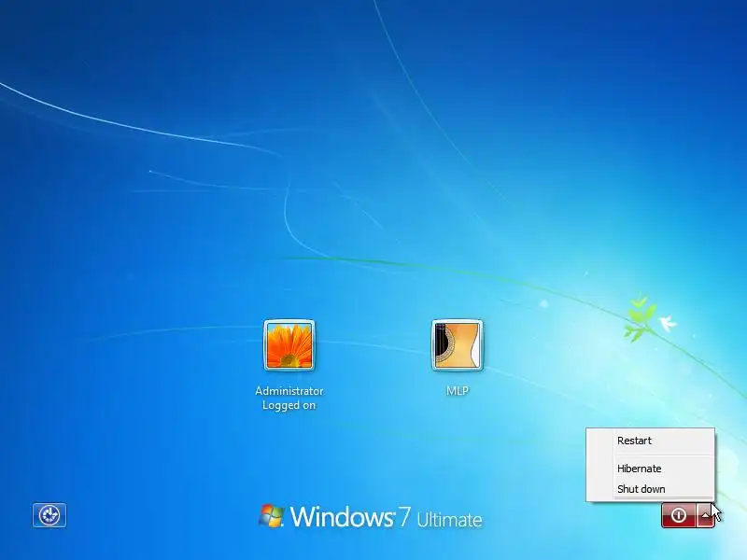
Task: Choose Restart from the power menu
Action: tap(651, 441)
